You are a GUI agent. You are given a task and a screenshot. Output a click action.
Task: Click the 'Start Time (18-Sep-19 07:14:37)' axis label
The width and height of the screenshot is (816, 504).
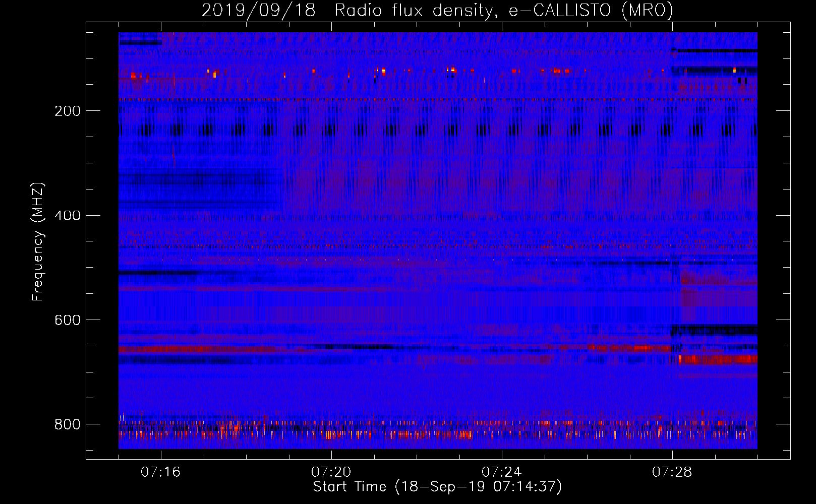(x=437, y=487)
